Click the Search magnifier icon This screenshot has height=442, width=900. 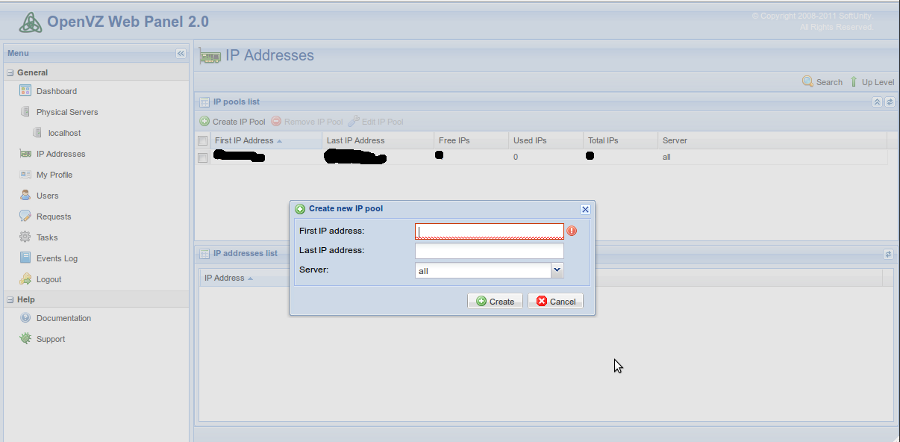point(808,82)
